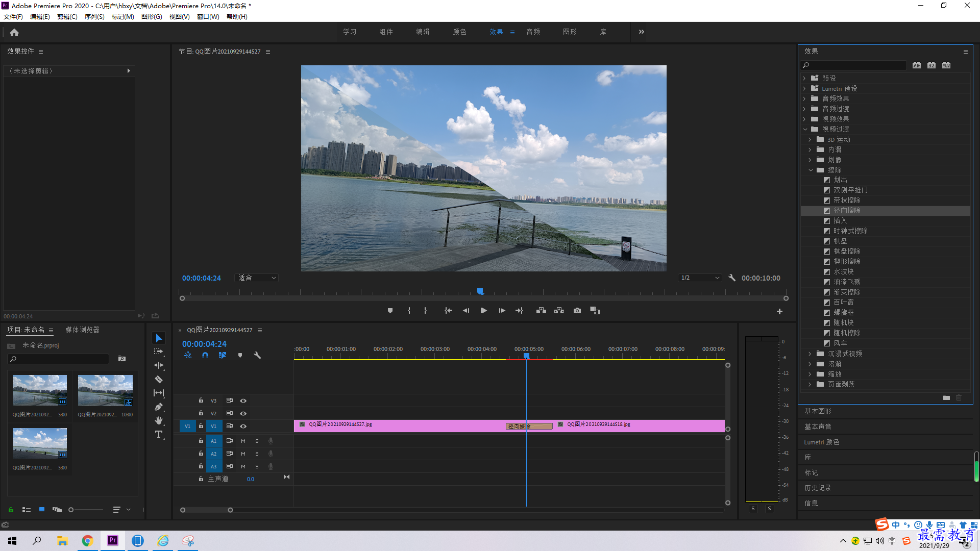Image resolution: width=980 pixels, height=551 pixels.
Task: Open the button editor plus icon
Action: point(779,311)
